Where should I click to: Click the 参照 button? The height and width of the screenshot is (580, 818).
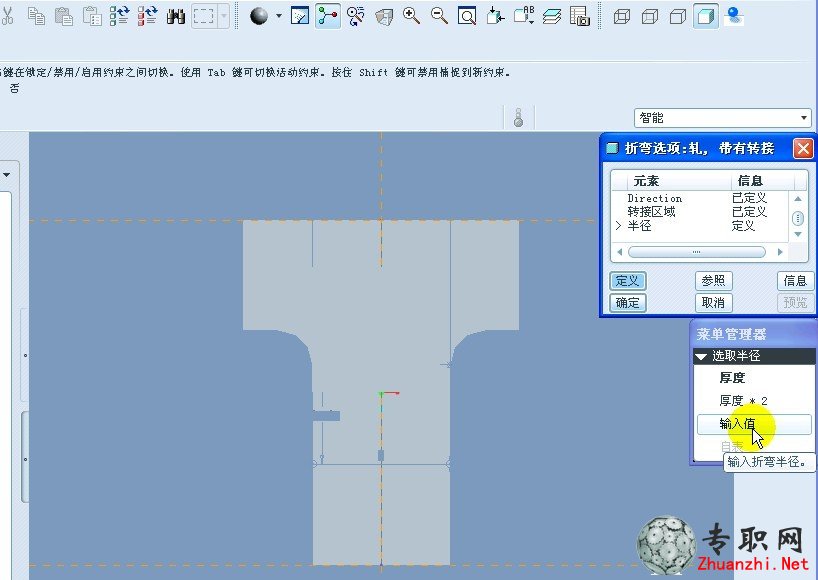pyautogui.click(x=714, y=281)
